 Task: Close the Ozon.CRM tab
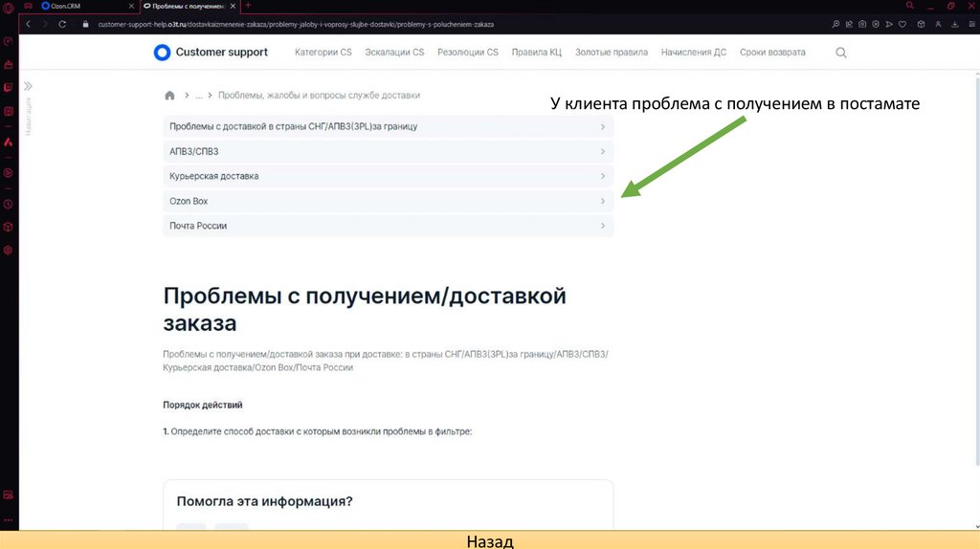(131, 6)
